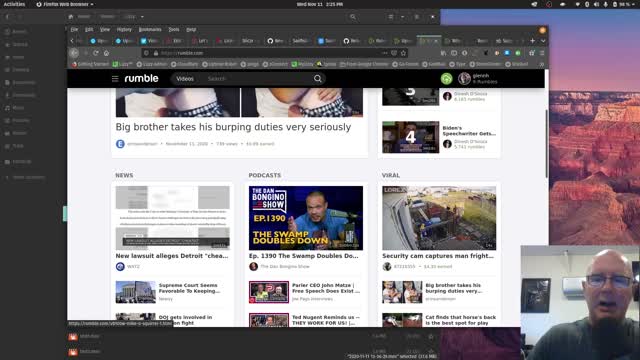Open New lawsuit alleges Detroit link

coord(172,256)
